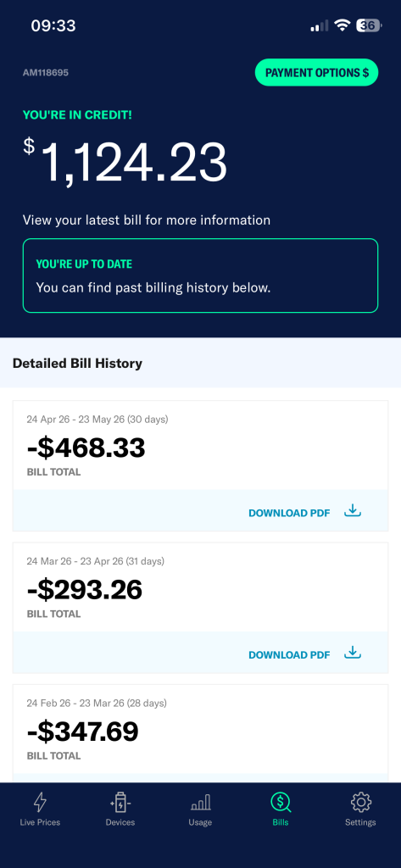
Task: Open the Settings gear icon
Action: coord(360,801)
